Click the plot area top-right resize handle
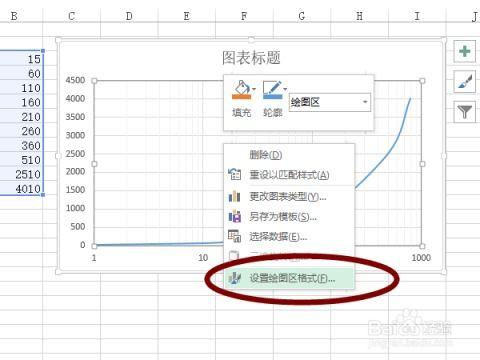The width and height of the screenshot is (480, 360). coord(422,81)
